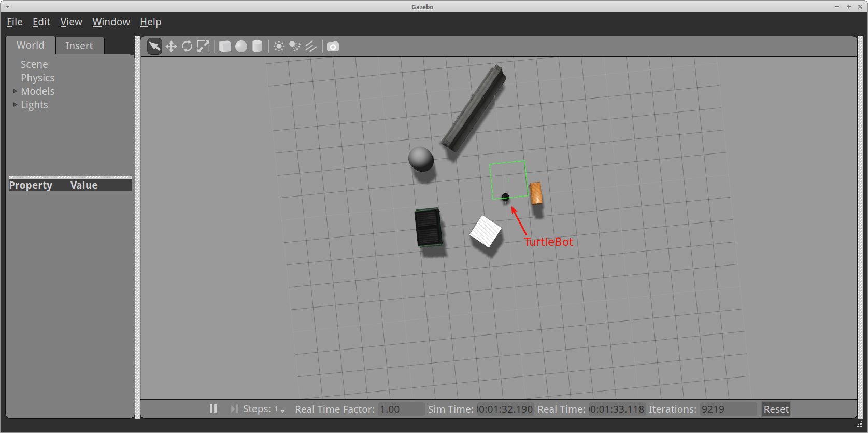Add a point light source
Screen dimensions: 868x433
pyautogui.click(x=279, y=47)
